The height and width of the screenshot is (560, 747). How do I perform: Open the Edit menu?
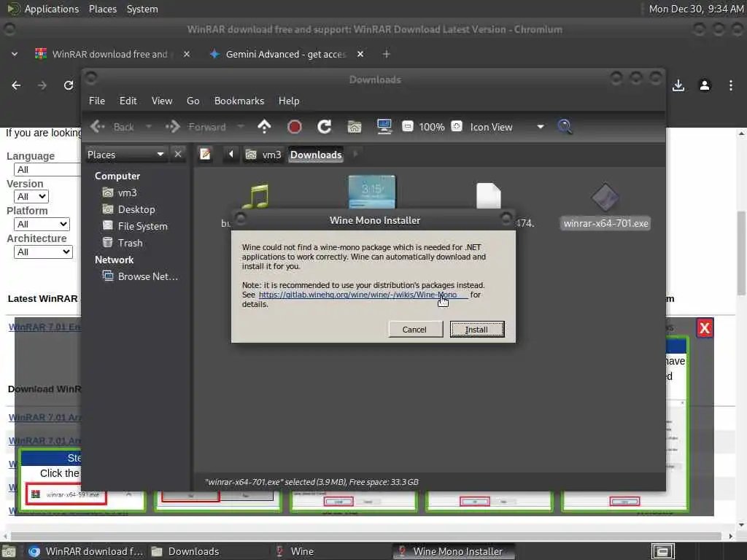tap(128, 101)
